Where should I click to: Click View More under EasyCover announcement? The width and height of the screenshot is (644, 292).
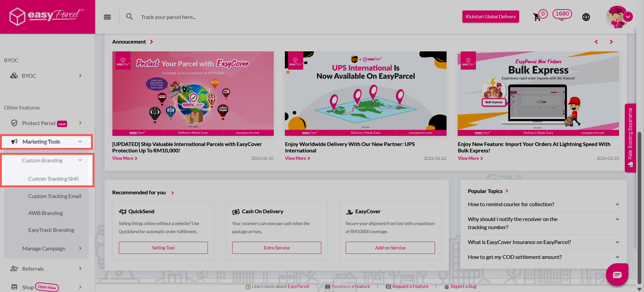point(125,158)
